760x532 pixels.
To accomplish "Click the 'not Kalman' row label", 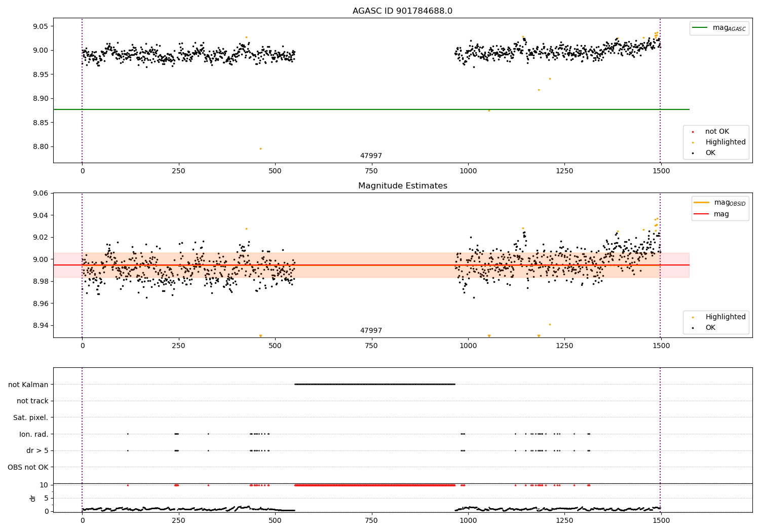I will click(x=28, y=385).
